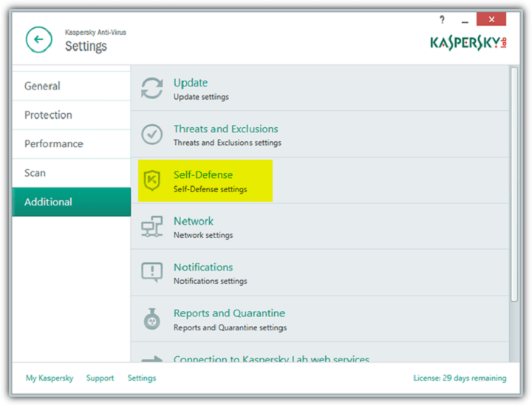532x405 pixels.
Task: Click the 'Kaspersky Anti-Virus' title text
Action: coord(95,33)
